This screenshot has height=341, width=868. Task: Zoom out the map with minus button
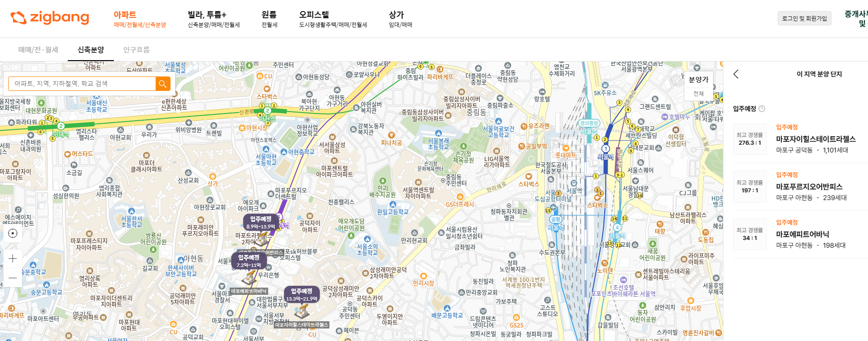(x=13, y=278)
